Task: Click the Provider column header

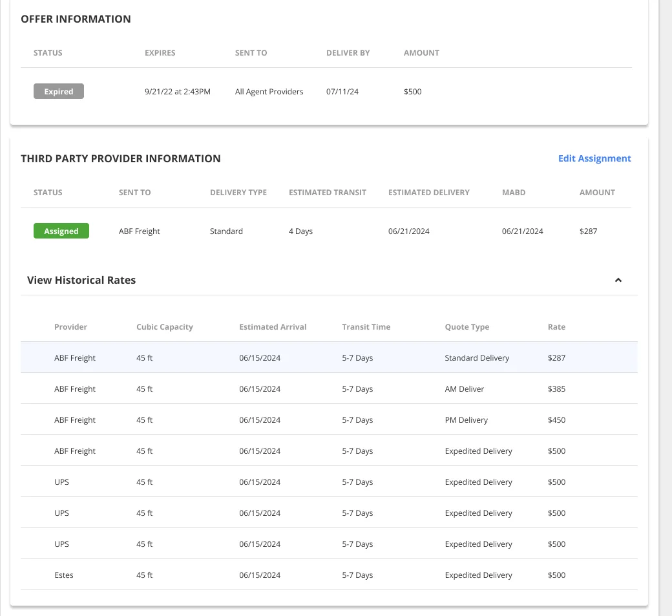Action: tap(70, 327)
